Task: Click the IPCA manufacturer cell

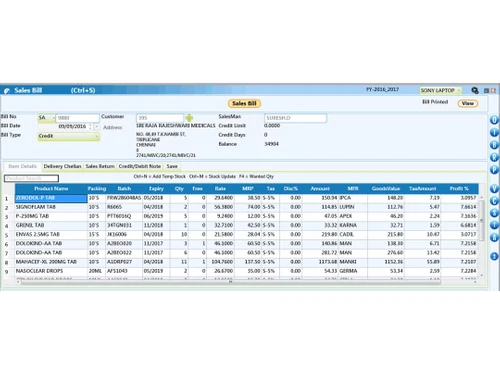Action: (x=353, y=198)
